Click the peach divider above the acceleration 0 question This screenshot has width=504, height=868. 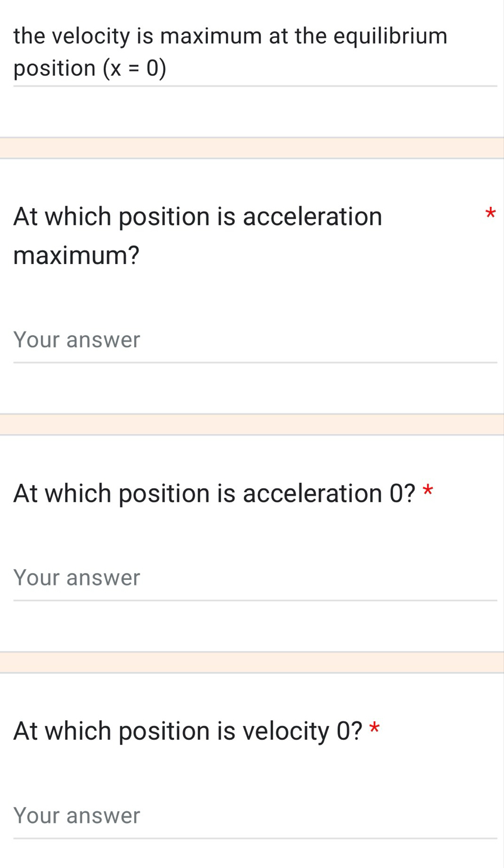252,425
